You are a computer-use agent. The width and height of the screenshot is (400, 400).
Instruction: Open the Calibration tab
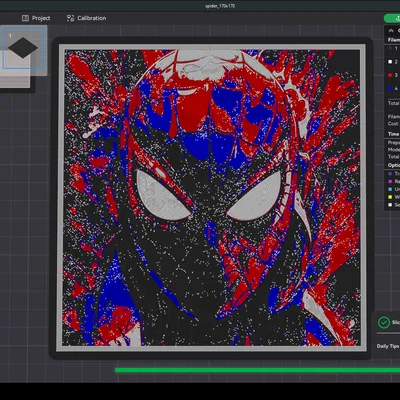pyautogui.click(x=86, y=18)
